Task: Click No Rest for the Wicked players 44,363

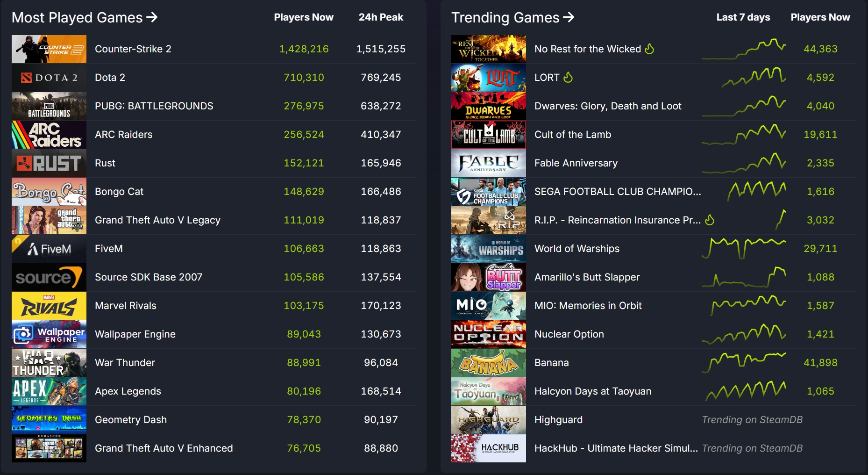Action: click(820, 49)
